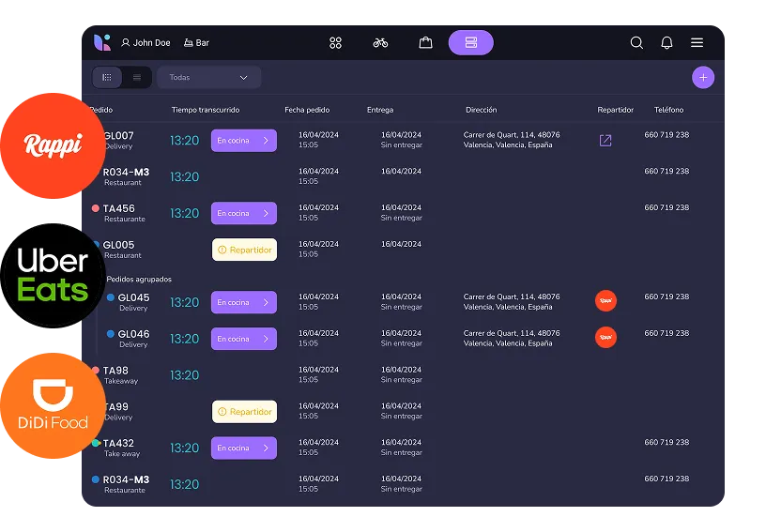This screenshot has height=532, width=766.
Task: Assign Repartidor for order GL005
Action: point(244,250)
